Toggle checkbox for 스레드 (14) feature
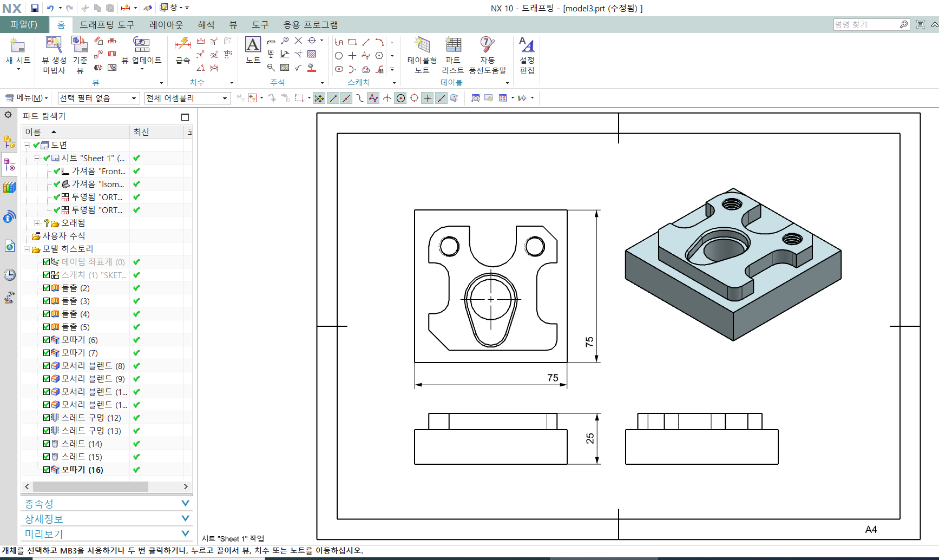The width and height of the screenshot is (939, 560). click(x=47, y=444)
